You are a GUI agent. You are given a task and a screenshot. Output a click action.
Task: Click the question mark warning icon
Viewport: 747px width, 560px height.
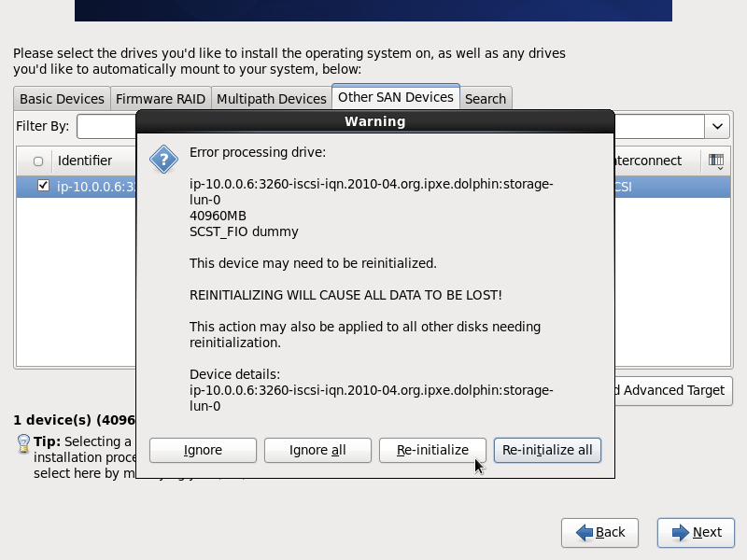point(164,159)
